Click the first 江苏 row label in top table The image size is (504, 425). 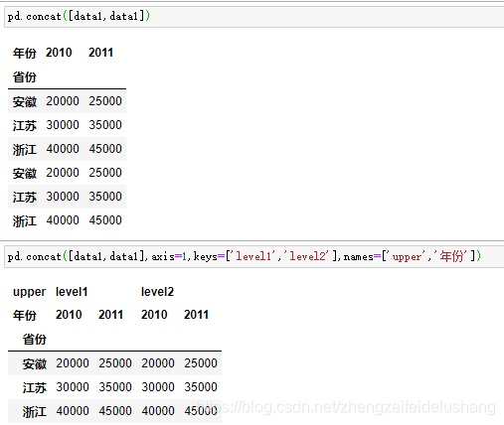[x=25, y=125]
